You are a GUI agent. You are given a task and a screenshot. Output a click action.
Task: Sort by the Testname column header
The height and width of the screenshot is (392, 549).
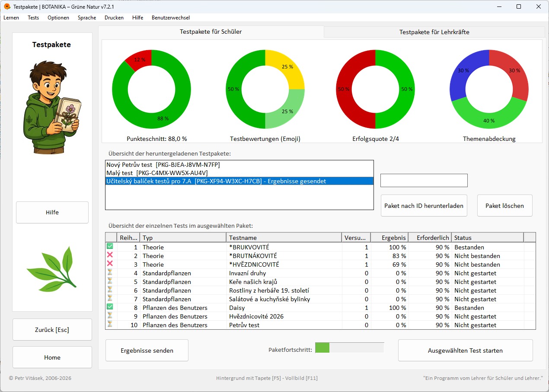(x=284, y=238)
